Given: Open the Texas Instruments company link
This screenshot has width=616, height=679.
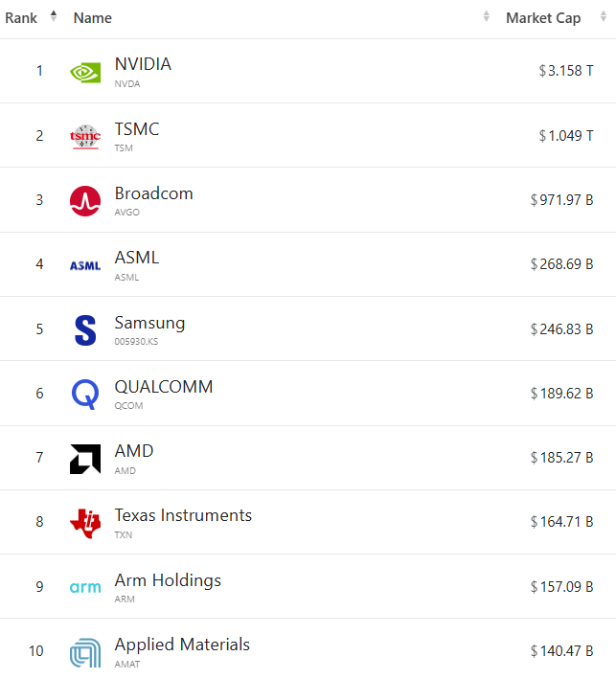Looking at the screenshot, I should [183, 515].
